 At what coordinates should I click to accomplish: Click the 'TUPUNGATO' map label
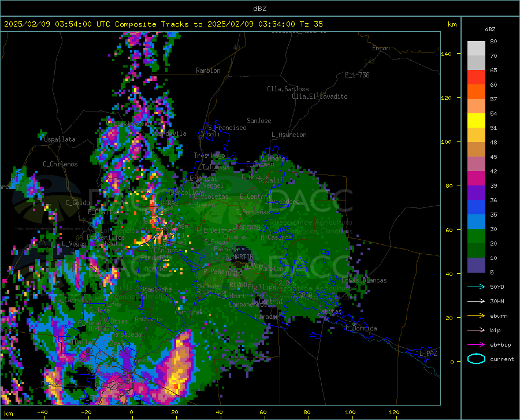(103, 329)
